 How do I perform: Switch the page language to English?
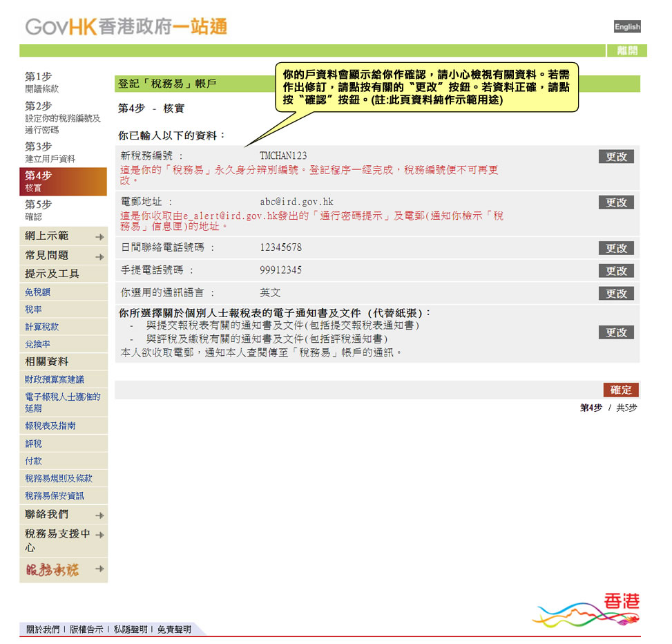627,26
